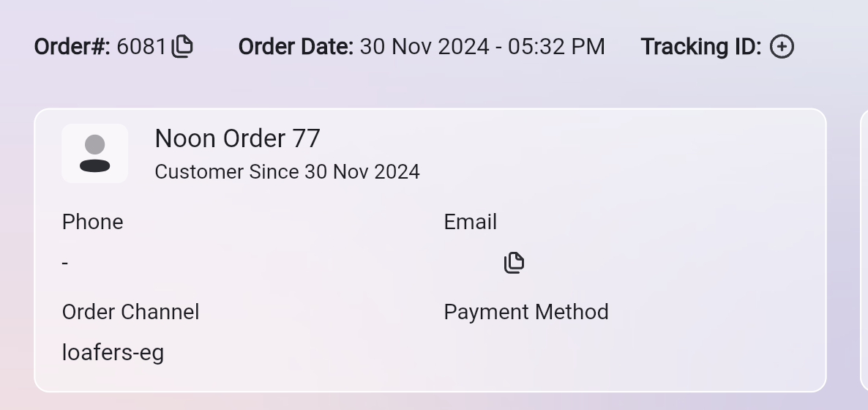
Task: Click the Order# label
Action: (72, 47)
